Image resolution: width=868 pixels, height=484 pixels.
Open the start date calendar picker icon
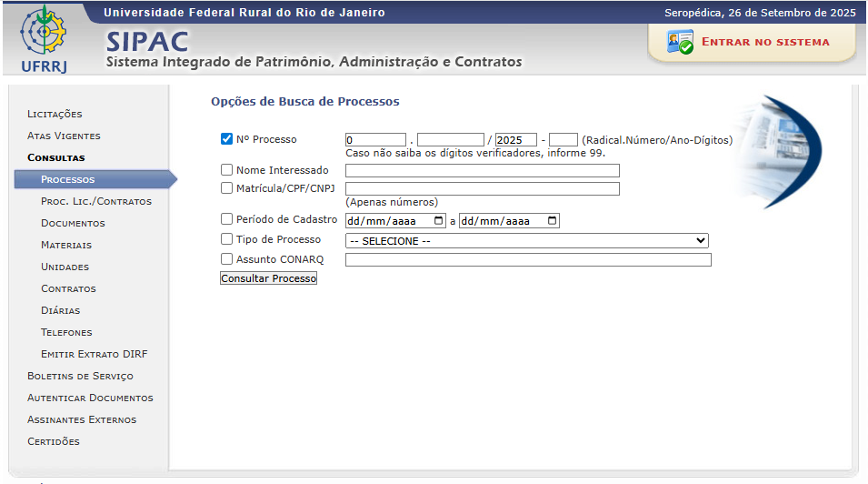click(x=440, y=221)
